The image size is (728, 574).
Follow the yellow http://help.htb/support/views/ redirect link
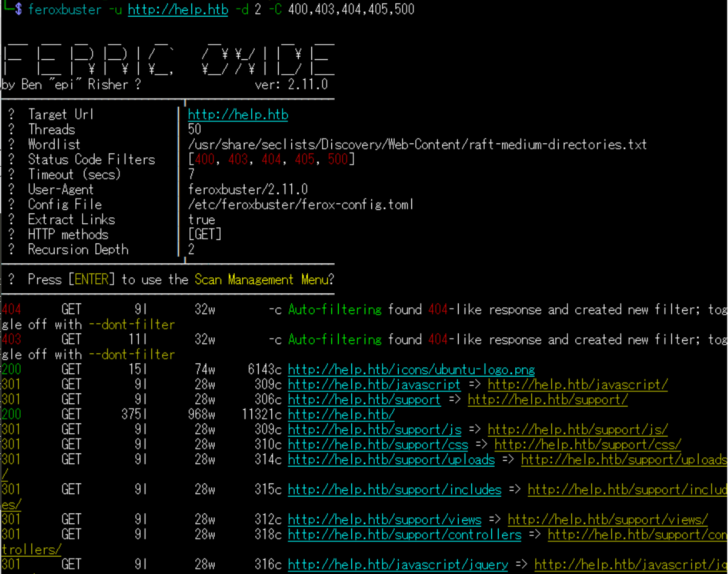607,519
